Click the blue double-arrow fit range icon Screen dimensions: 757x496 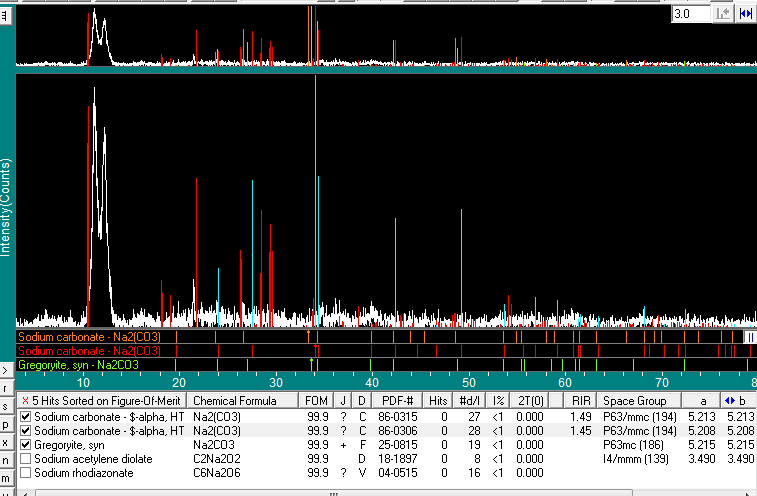point(745,14)
